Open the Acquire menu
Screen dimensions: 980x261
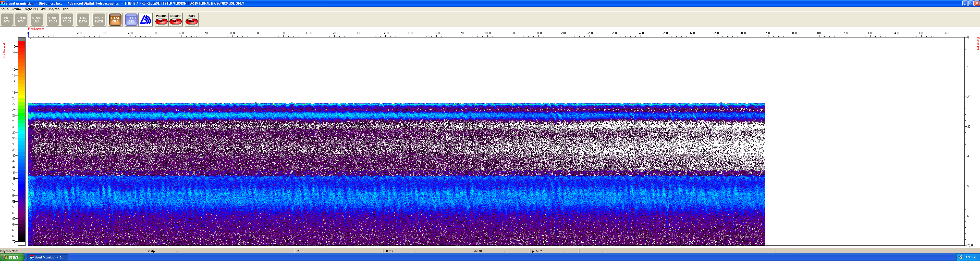(16, 9)
